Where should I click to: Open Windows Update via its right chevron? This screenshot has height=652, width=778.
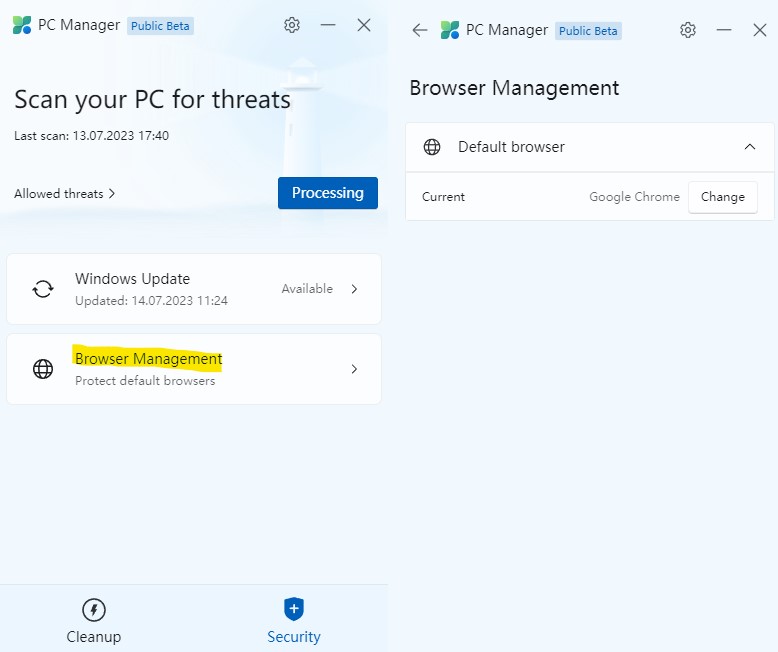(354, 289)
